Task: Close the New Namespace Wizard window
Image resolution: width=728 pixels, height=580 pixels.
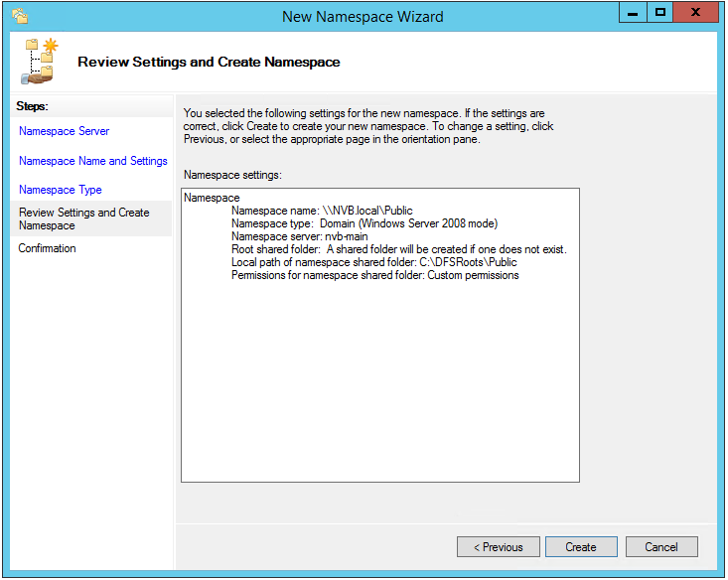Action: coord(695,13)
